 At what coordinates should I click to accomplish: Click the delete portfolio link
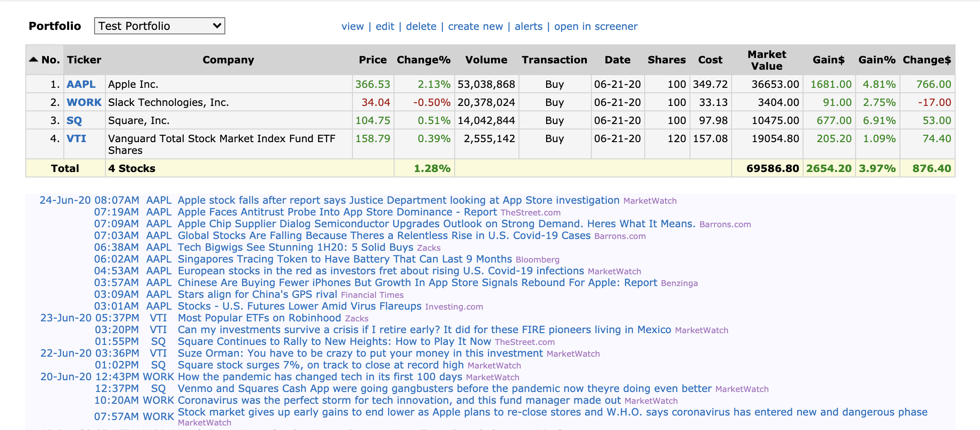(x=421, y=26)
